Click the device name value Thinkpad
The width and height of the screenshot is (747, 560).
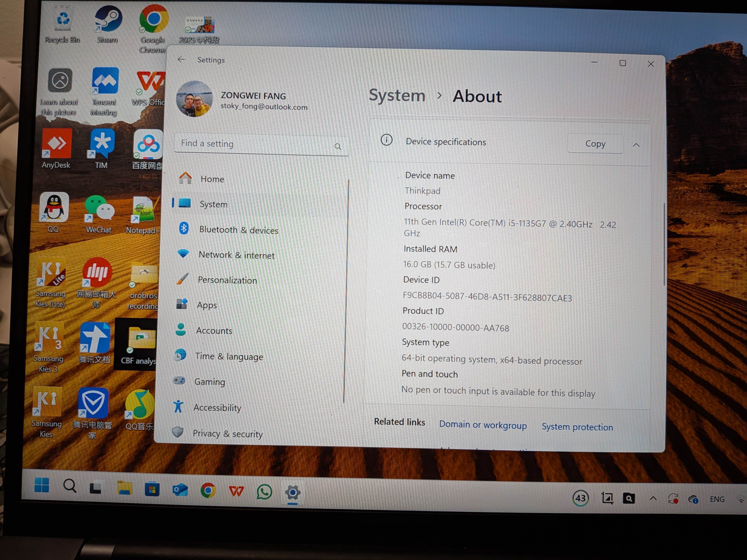[x=422, y=191]
